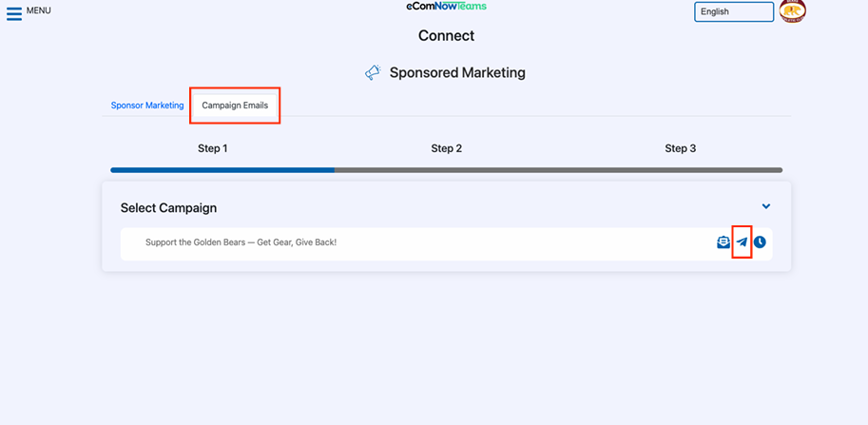Image resolution: width=868 pixels, height=425 pixels.
Task: Open the hamburger MENU icon
Action: click(14, 13)
